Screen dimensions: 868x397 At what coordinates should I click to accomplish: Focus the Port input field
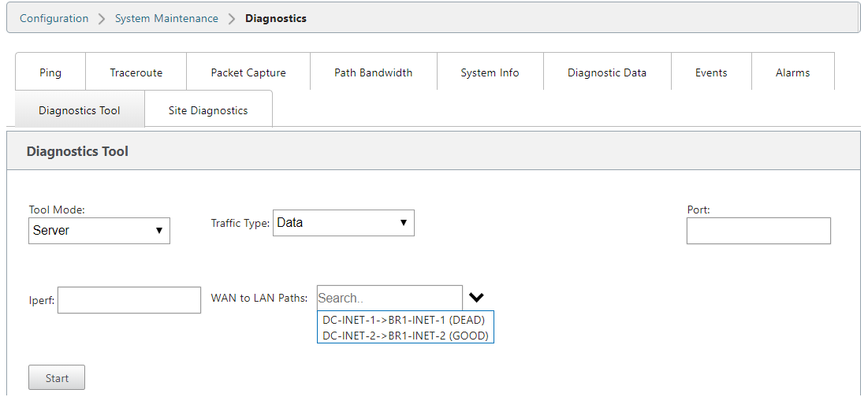[758, 231]
